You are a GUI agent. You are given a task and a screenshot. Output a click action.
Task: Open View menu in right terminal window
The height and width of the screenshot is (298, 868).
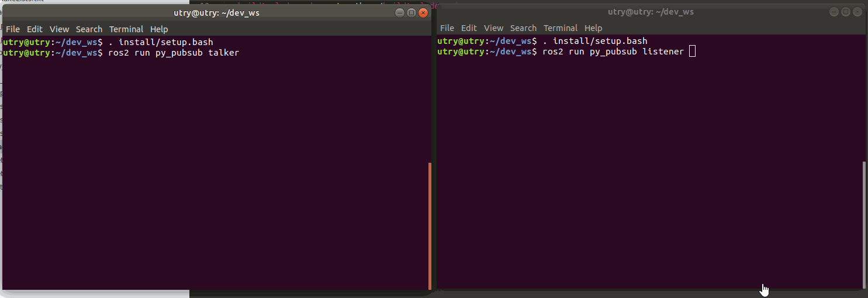coord(493,28)
